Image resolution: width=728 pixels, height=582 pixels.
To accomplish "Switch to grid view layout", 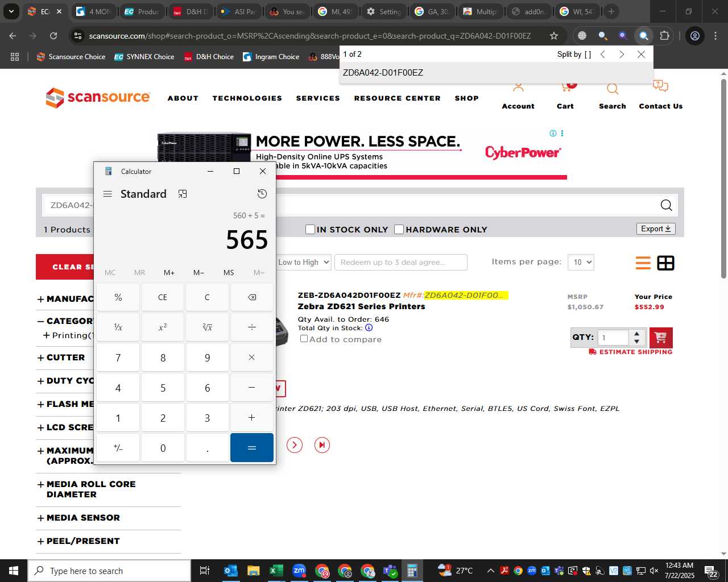I will pos(666,263).
